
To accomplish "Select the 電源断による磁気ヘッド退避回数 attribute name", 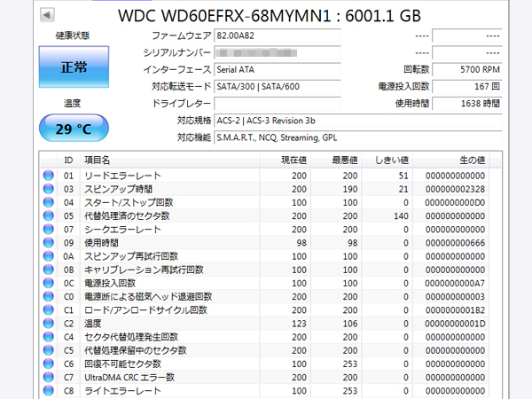I will pos(148,296).
